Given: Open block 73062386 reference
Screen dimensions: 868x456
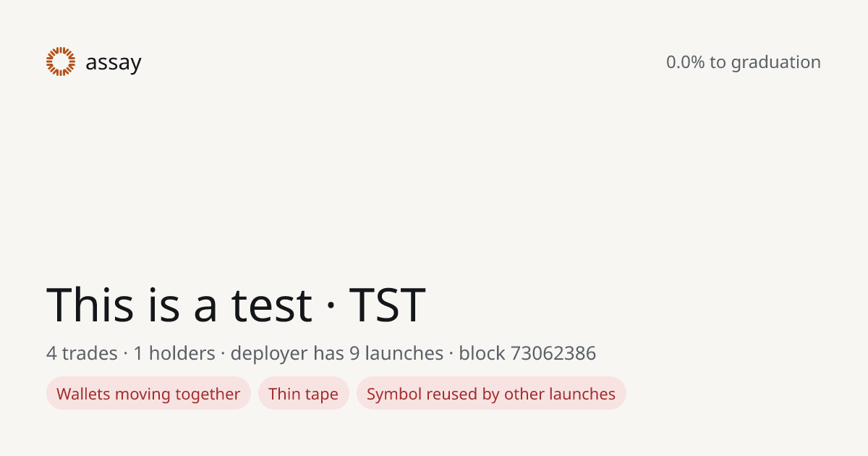Looking at the screenshot, I should tap(527, 353).
